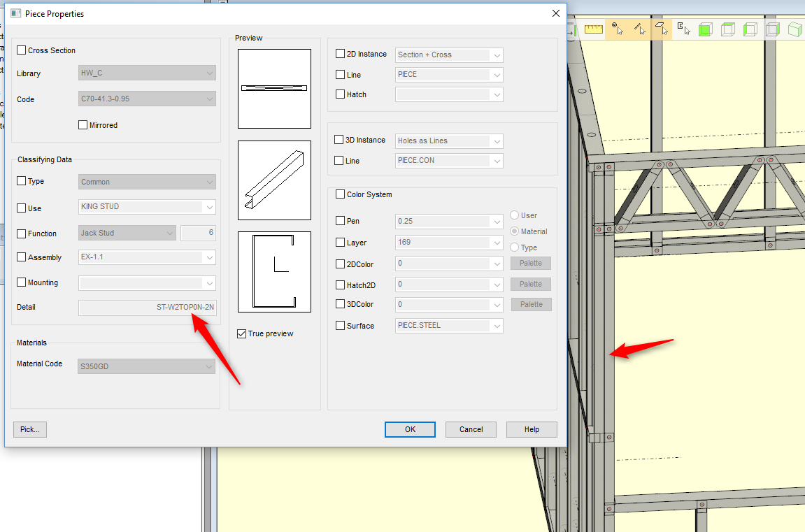Select the User radio button
The image size is (805, 532).
[x=515, y=215]
